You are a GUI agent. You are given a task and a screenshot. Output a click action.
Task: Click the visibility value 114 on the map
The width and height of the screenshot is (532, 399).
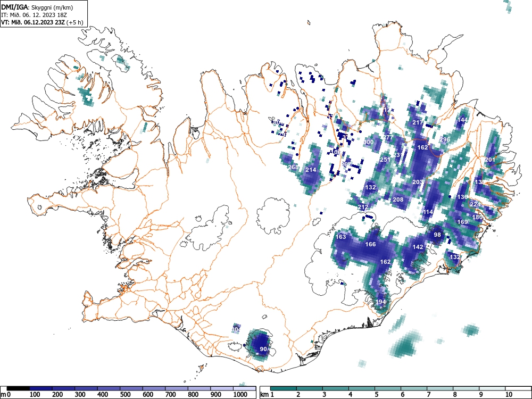pos(428,212)
